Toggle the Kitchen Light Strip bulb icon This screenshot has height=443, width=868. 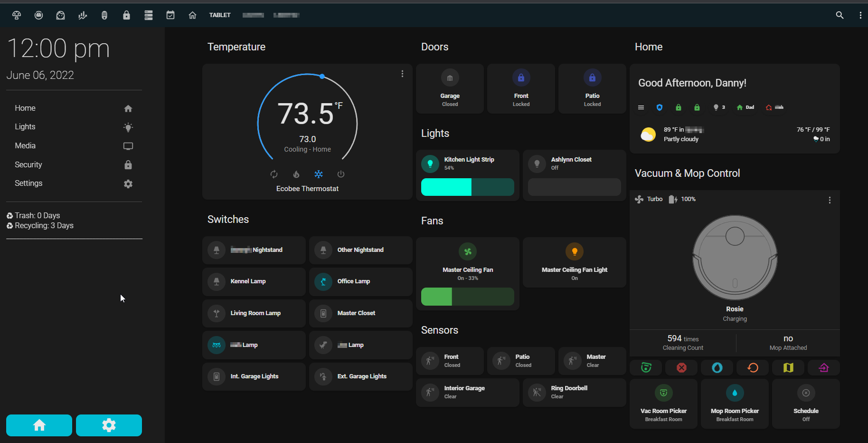click(430, 164)
